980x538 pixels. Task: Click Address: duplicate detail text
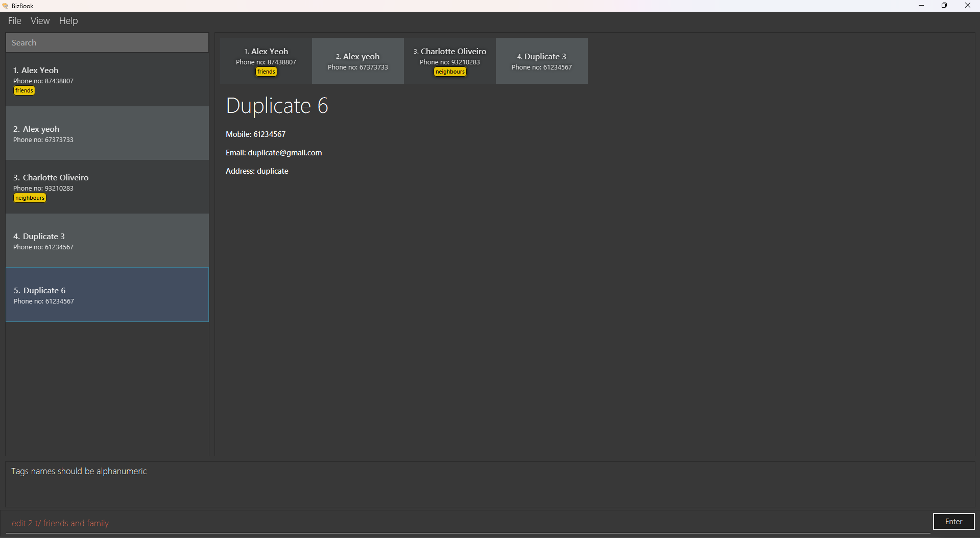[x=257, y=171]
